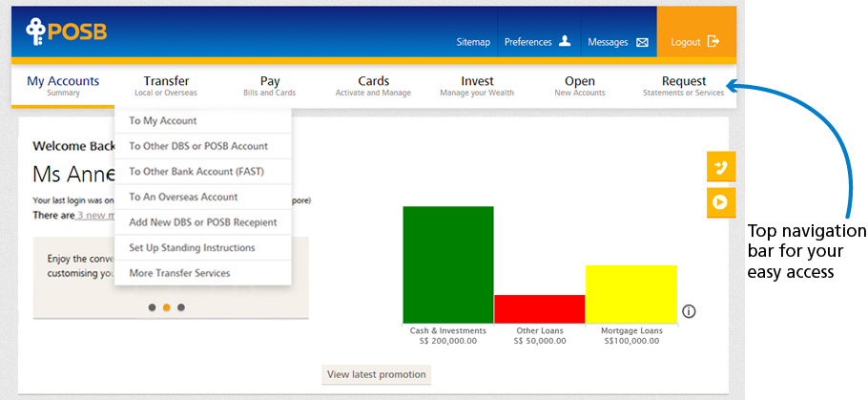
Task: Expand the Pay Bills and Cards menu
Action: (269, 86)
